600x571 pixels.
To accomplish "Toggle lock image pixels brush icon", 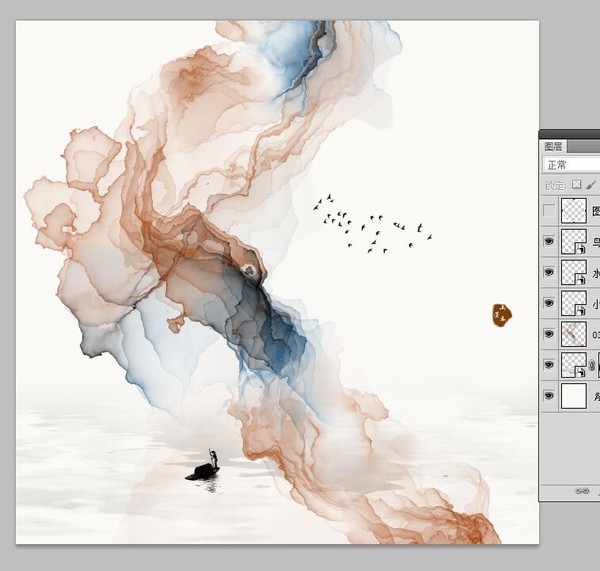I will tap(591, 185).
